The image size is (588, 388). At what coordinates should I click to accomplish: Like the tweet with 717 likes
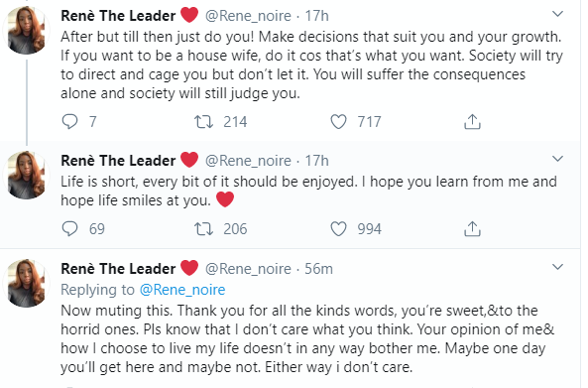(338, 122)
